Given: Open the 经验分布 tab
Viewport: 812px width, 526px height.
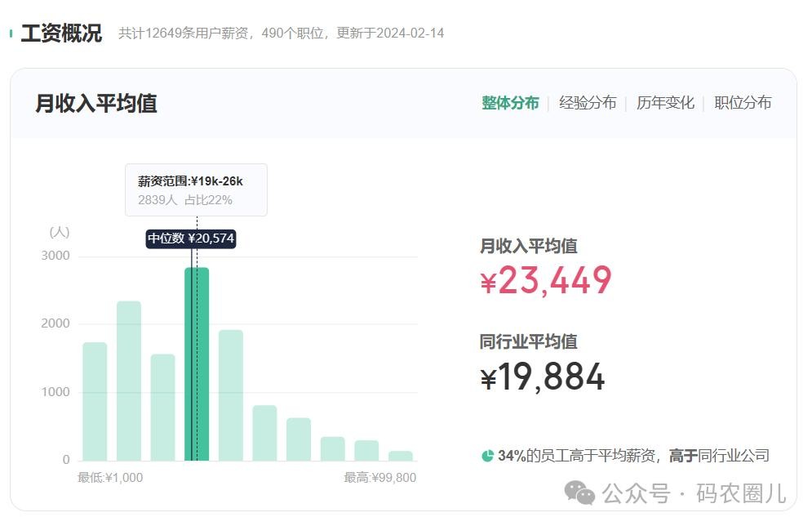Looking at the screenshot, I should (588, 103).
